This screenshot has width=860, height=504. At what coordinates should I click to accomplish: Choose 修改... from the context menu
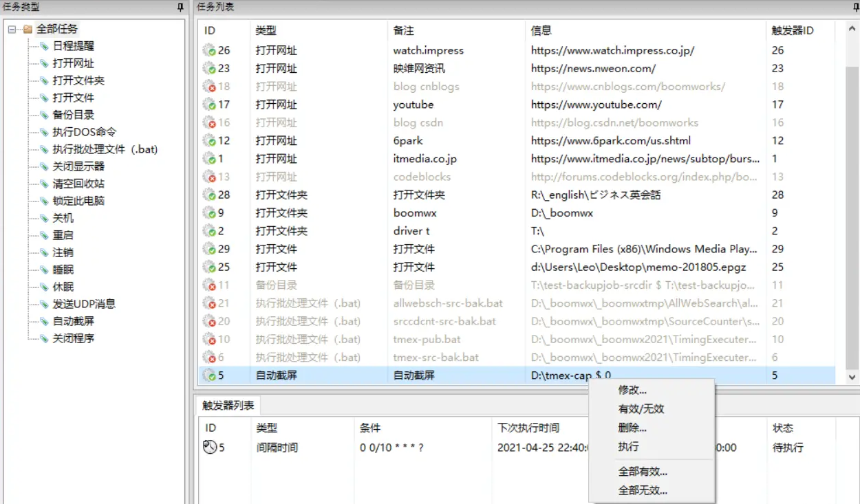[632, 390]
